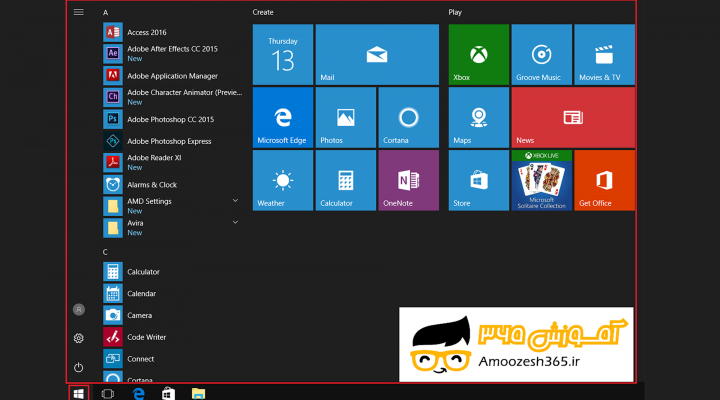The width and height of the screenshot is (720, 400).
Task: Open Settings via the gear icon
Action: (x=79, y=338)
